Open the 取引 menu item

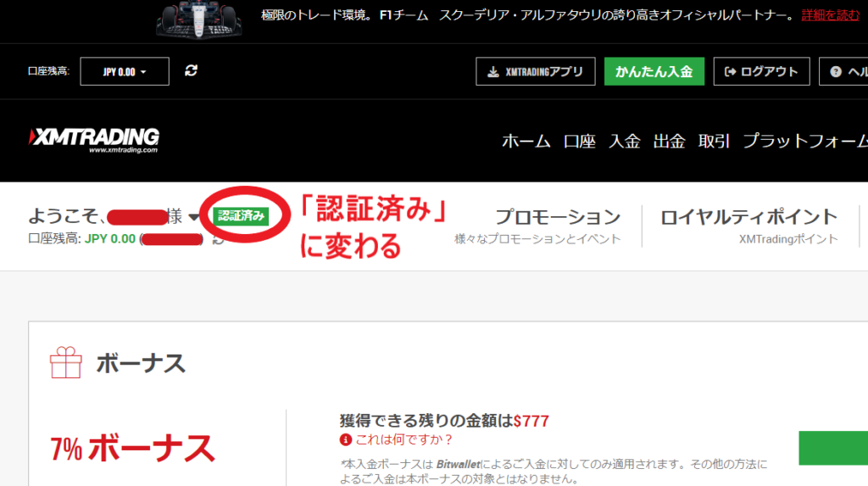(714, 142)
